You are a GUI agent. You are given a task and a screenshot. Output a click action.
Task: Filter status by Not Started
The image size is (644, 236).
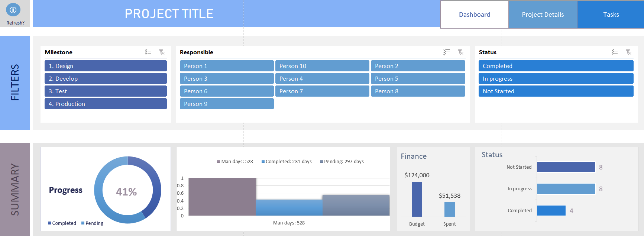tap(556, 91)
